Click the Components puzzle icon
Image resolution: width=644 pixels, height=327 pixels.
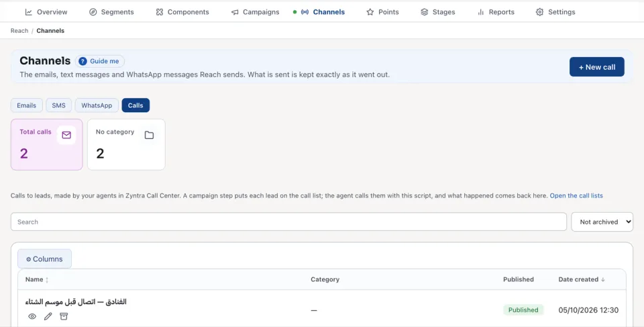coord(160,12)
